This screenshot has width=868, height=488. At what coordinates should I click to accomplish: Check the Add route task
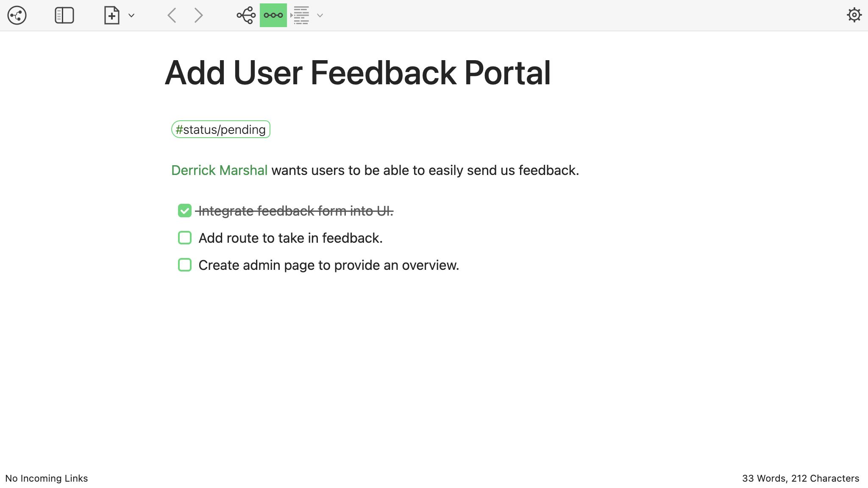[x=185, y=238]
